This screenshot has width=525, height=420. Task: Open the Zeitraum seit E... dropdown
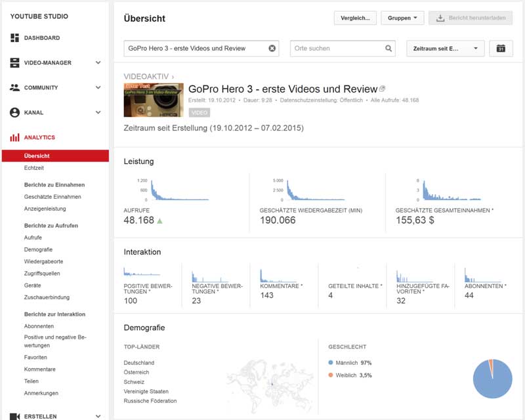[446, 48]
